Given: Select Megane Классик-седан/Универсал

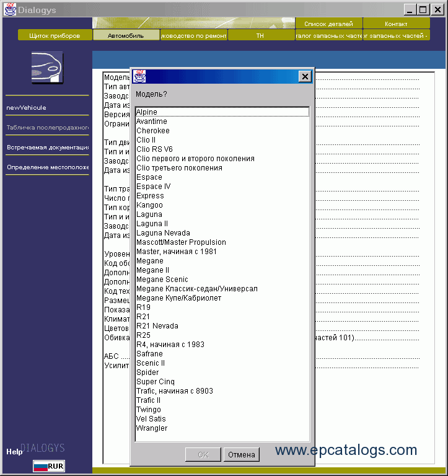Looking at the screenshot, I should (x=222, y=289).
